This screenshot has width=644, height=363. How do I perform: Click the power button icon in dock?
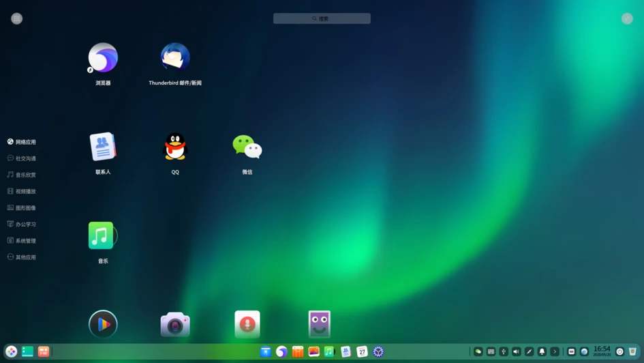tap(619, 352)
